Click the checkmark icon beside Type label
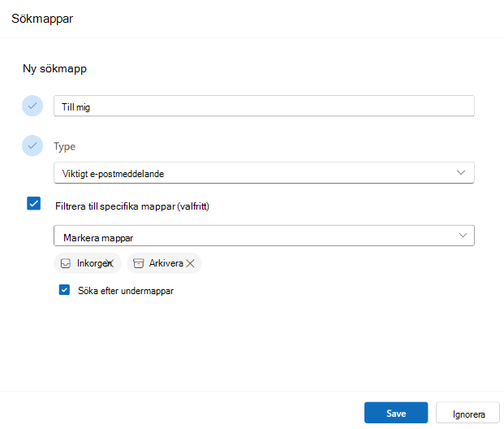The image size is (504, 429). pos(32,145)
